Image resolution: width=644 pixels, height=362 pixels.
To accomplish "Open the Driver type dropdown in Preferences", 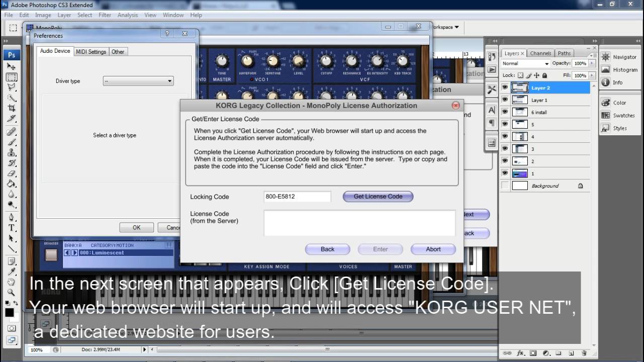I will click(x=138, y=81).
